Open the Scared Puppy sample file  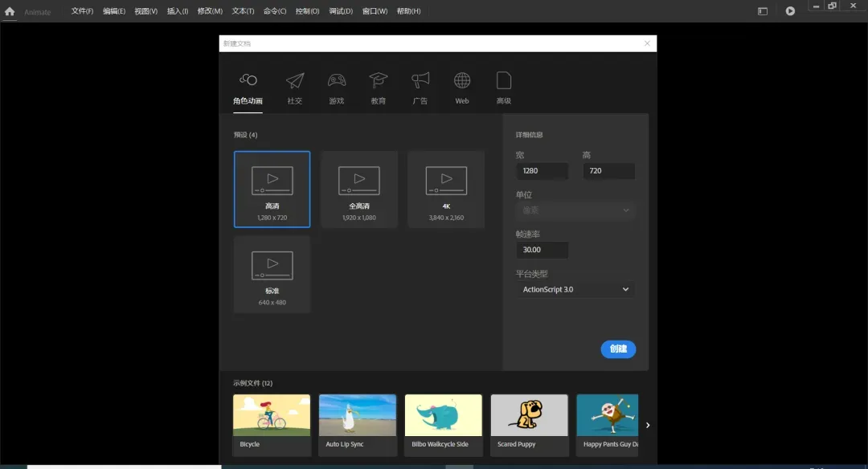[529, 425]
